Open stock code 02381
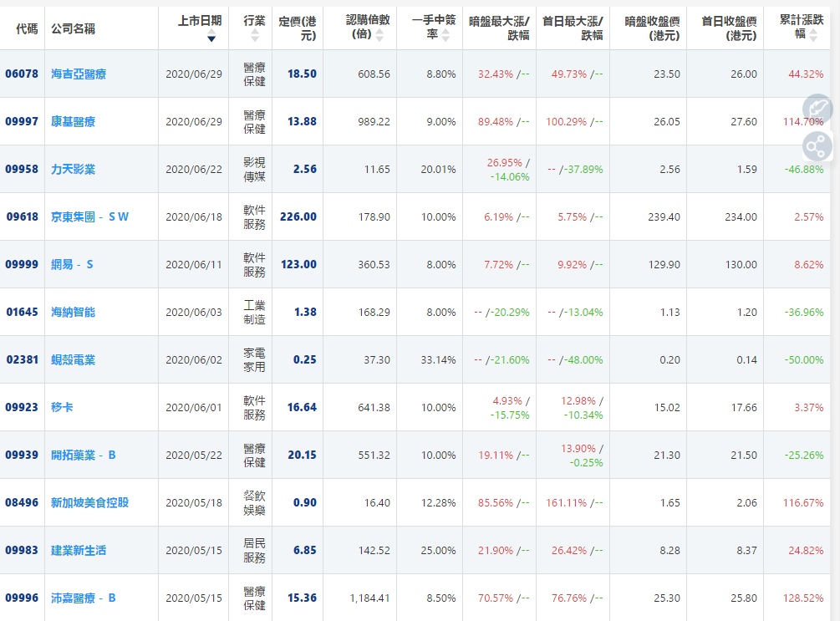 tap(22, 359)
